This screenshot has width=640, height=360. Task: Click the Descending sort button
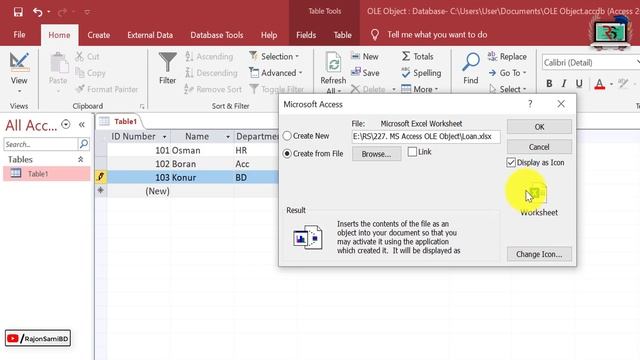tap(211, 73)
